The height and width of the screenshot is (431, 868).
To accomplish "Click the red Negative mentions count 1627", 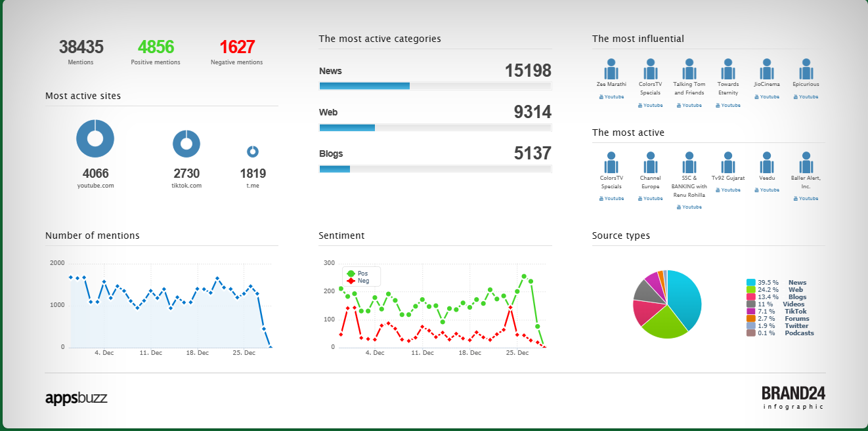I will (236, 47).
